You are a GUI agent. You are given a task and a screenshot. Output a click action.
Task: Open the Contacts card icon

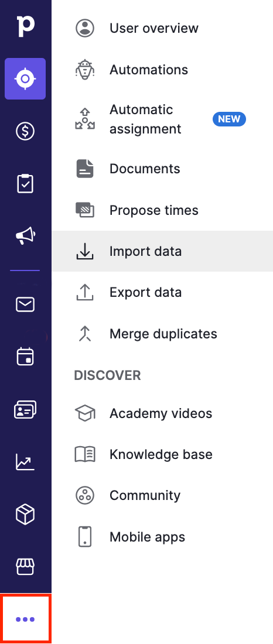coord(25,409)
